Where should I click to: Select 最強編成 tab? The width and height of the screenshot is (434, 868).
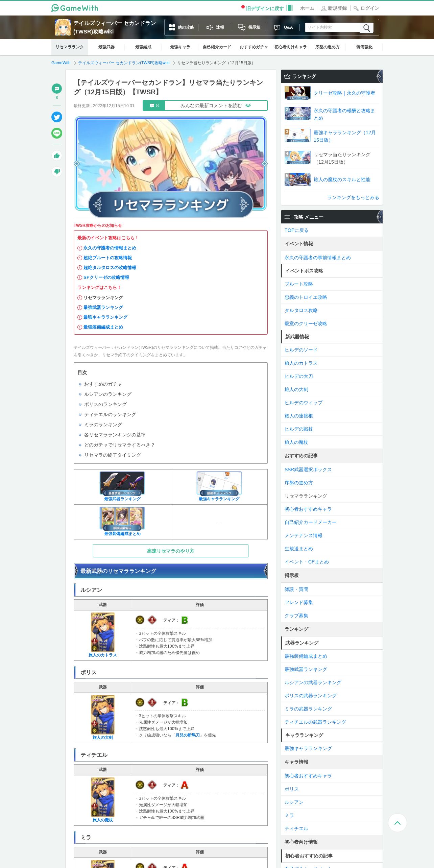(x=143, y=47)
